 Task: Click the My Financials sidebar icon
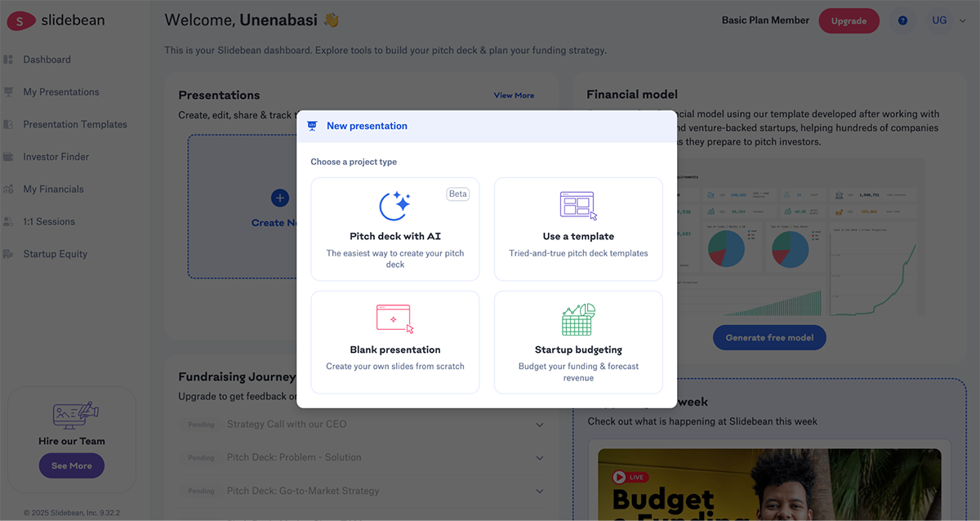tap(9, 189)
